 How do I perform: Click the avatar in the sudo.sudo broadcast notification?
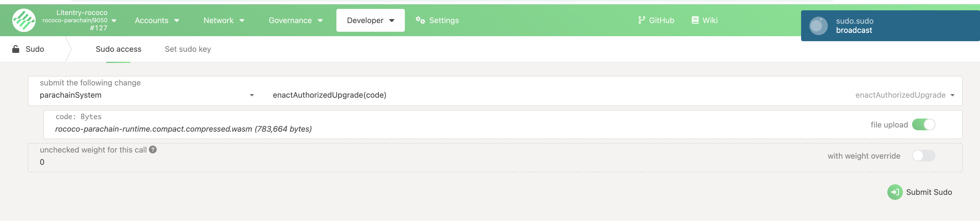(818, 26)
